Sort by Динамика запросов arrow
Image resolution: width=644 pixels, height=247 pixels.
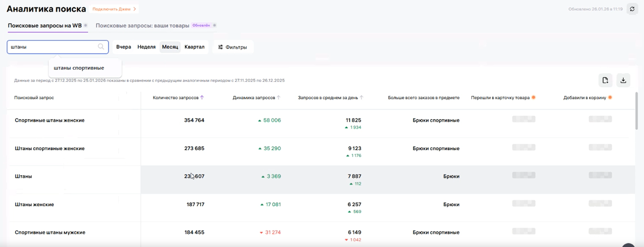pos(279,97)
